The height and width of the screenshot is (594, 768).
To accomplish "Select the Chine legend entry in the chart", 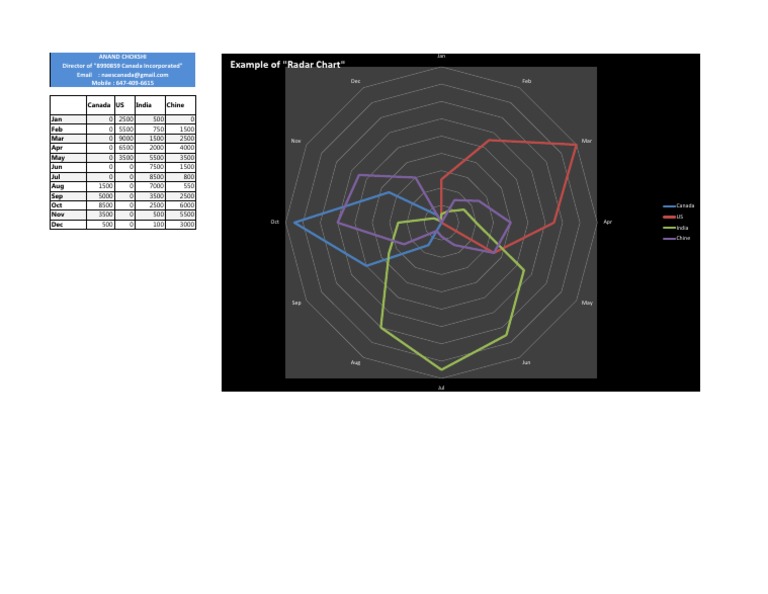I will click(x=677, y=238).
